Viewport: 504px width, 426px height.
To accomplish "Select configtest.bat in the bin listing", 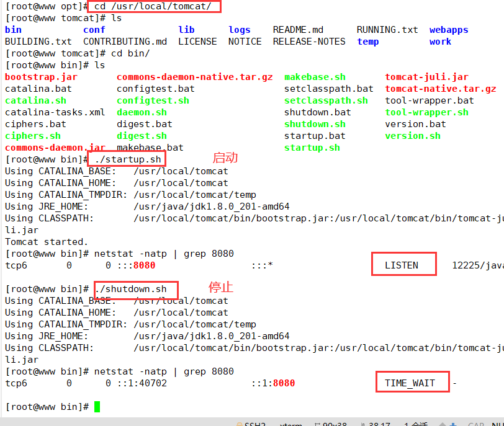I will [156, 89].
